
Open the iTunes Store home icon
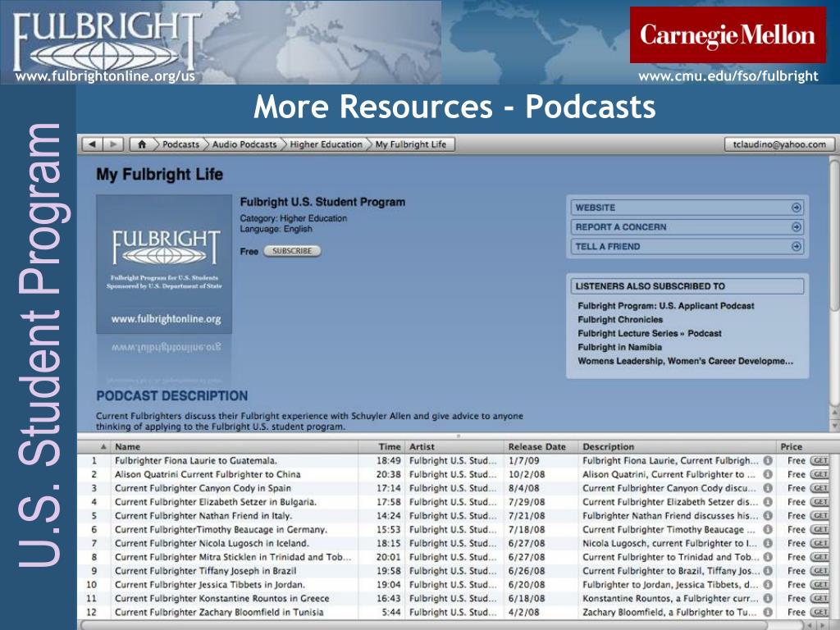[x=142, y=144]
